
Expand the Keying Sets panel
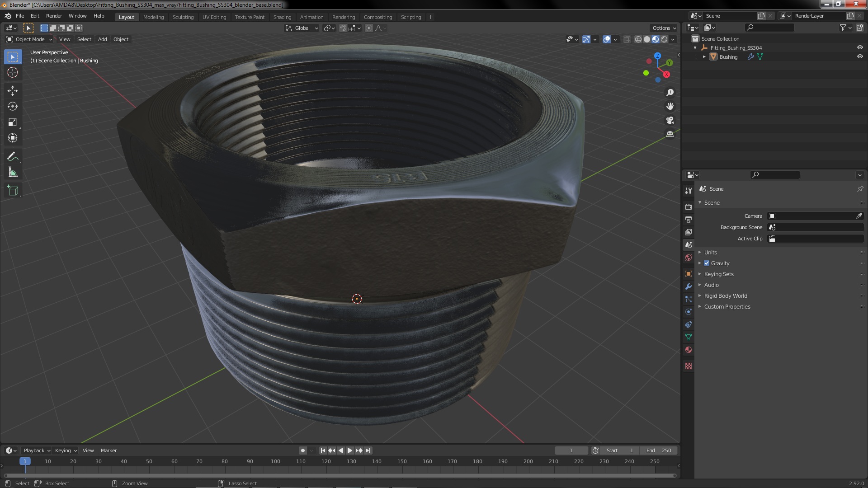click(x=719, y=274)
